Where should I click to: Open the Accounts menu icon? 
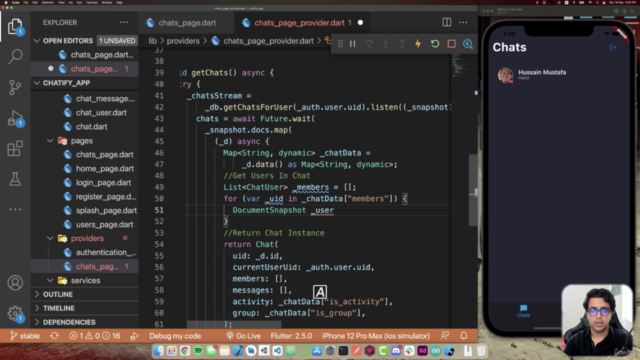point(15,283)
